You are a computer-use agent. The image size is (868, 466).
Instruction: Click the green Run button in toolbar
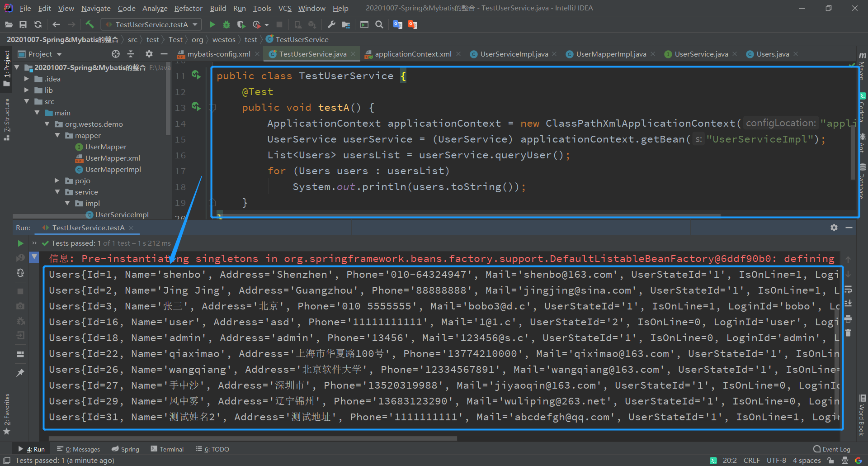click(212, 24)
